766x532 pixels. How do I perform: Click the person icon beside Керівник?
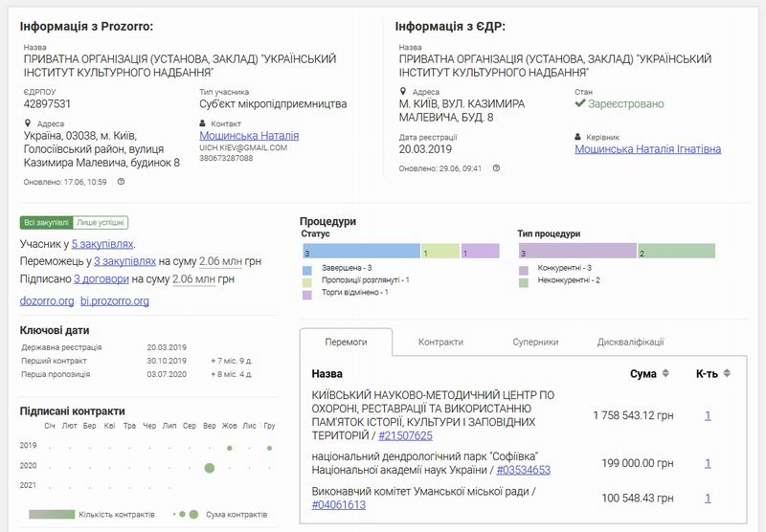coord(578,137)
